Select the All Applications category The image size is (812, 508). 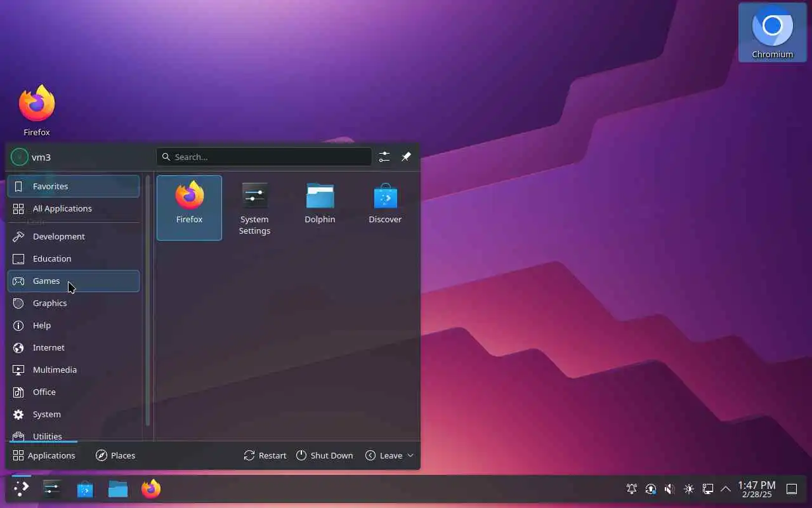pos(74,208)
